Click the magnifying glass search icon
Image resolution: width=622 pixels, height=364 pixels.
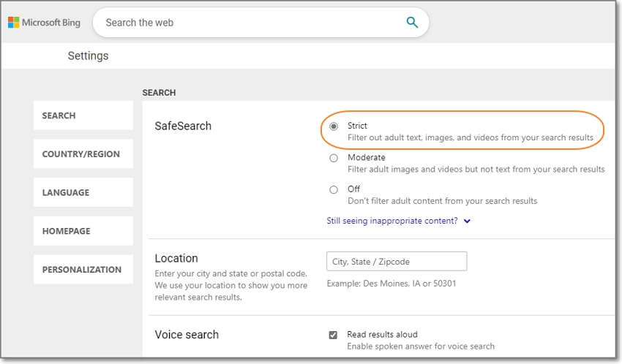point(412,23)
